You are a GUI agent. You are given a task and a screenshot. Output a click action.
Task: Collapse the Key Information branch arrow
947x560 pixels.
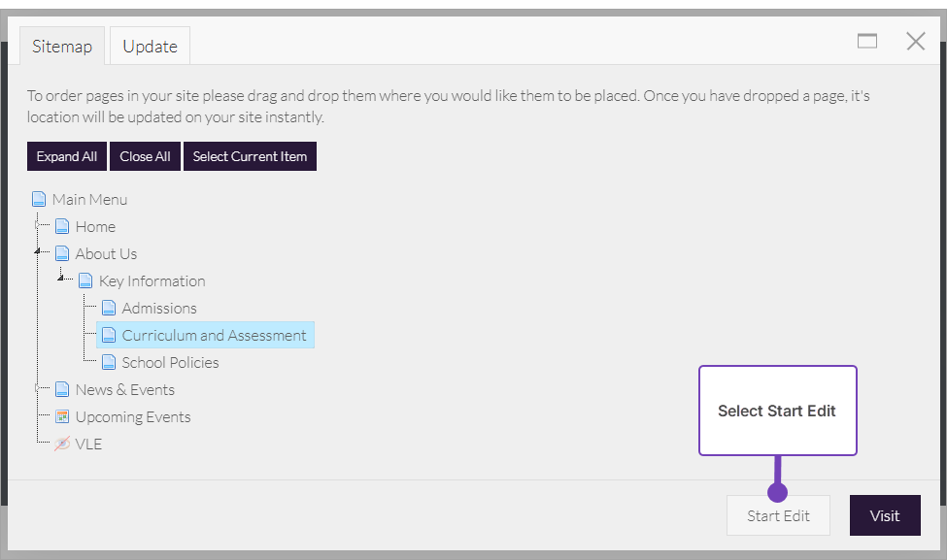[x=61, y=279]
